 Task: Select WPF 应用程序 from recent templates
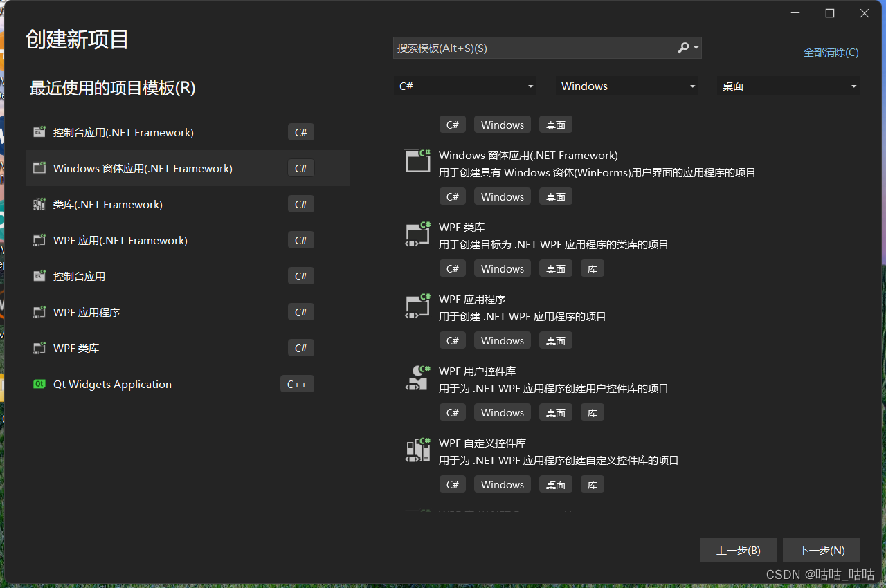pyautogui.click(x=188, y=312)
